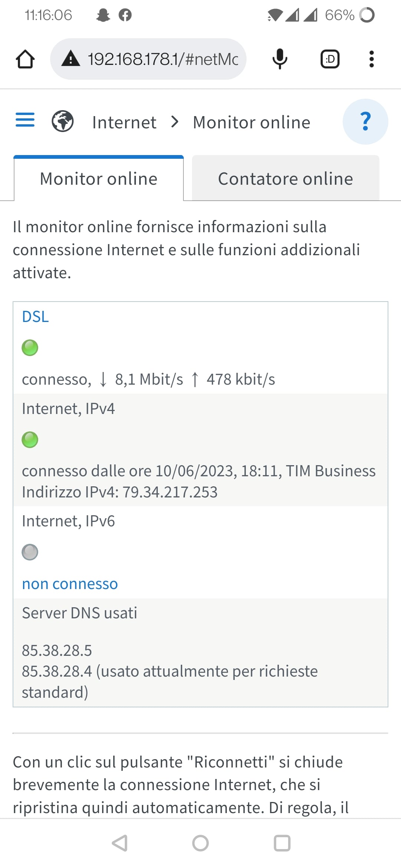This screenshot has width=401, height=868.
Task: Focus the address bar URL field
Action: click(163, 59)
